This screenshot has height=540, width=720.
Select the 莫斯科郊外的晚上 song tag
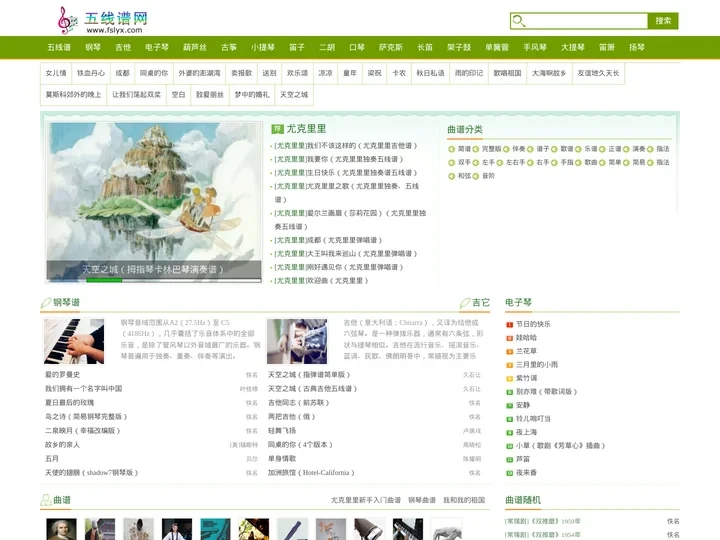[x=73, y=95]
